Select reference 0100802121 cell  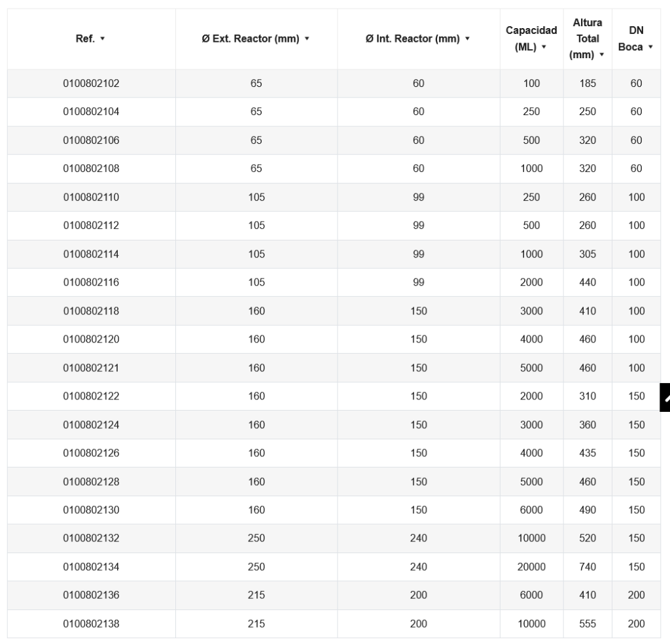pyautogui.click(x=91, y=368)
